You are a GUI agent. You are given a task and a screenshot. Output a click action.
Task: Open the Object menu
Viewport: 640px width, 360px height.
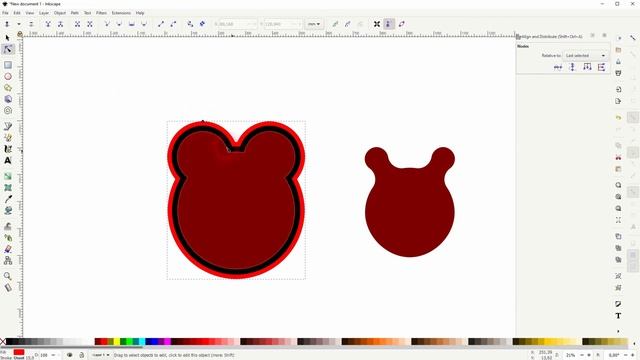[x=60, y=13]
